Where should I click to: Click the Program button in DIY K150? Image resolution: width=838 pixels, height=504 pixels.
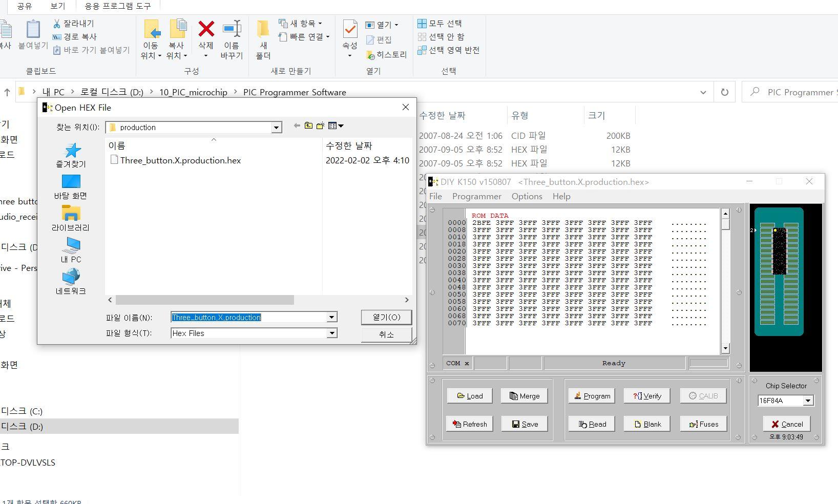pos(592,396)
